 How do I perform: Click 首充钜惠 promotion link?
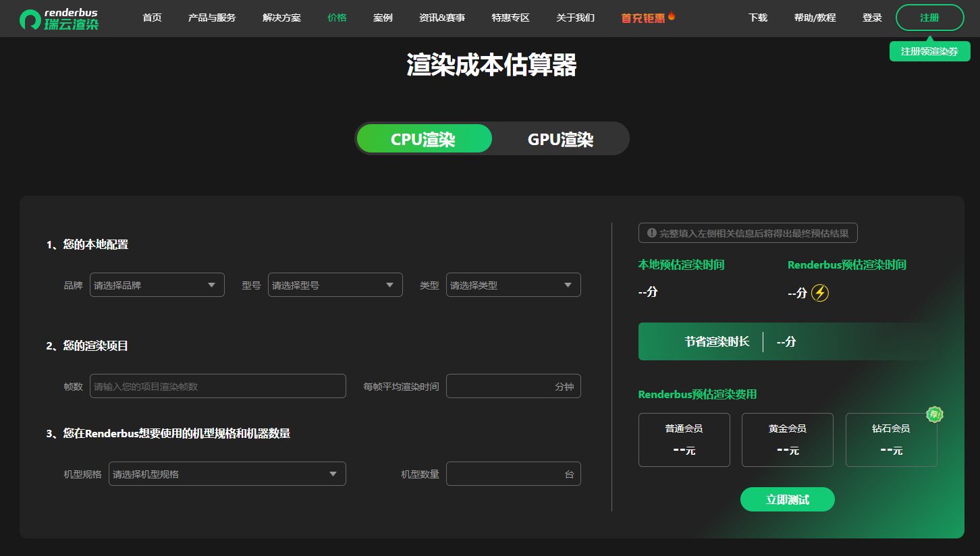point(643,18)
